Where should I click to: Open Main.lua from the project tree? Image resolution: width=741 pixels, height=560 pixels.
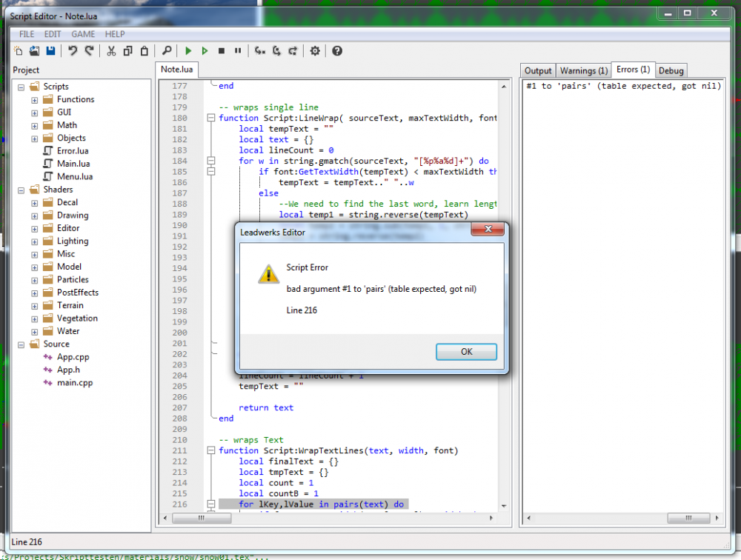(x=74, y=164)
